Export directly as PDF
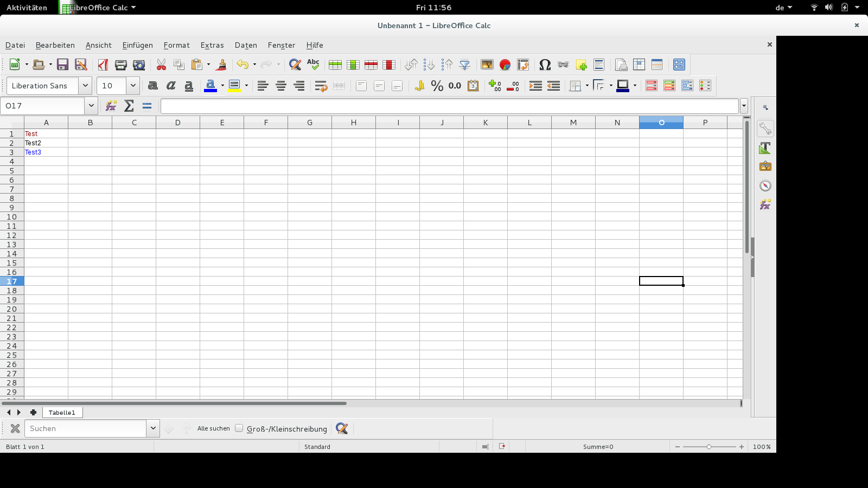This screenshot has width=868, height=488. tap(103, 65)
